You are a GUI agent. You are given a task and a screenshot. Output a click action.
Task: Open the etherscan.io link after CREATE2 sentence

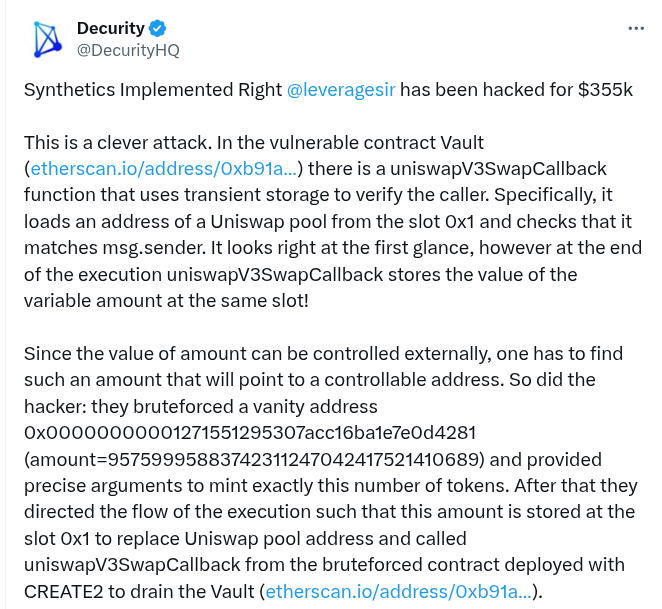[x=398, y=591]
